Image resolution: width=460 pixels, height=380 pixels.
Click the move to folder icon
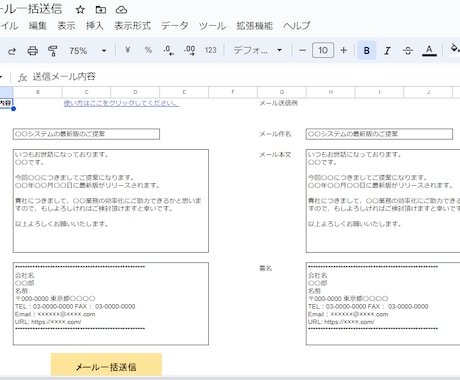click(x=101, y=10)
